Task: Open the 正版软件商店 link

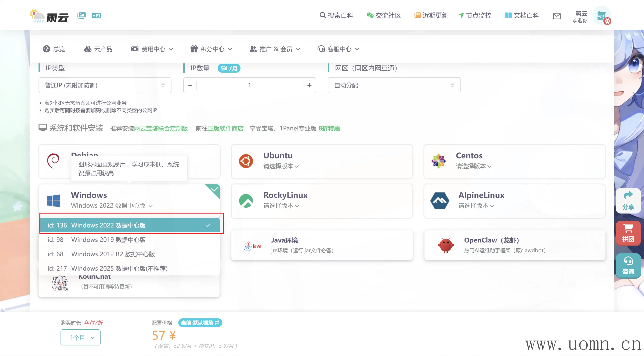Action: (x=225, y=128)
